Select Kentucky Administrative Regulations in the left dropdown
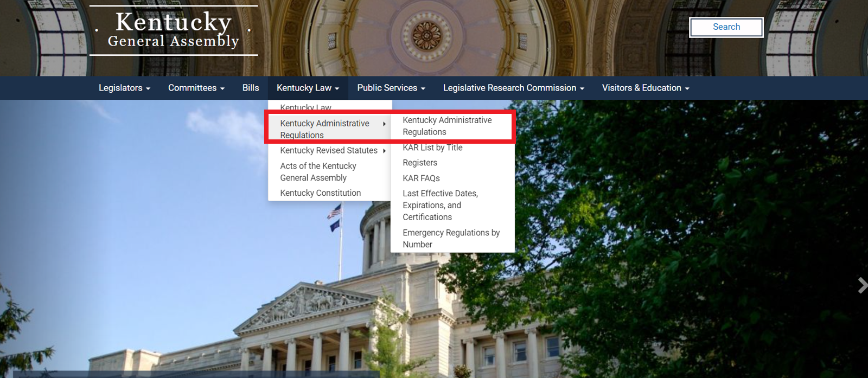Viewport: 868px width, 378px height. point(324,129)
